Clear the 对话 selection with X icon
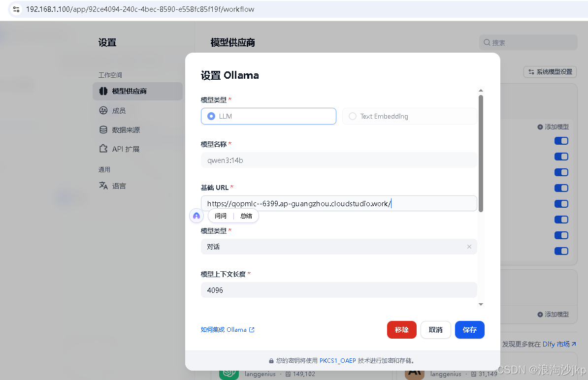Screen dimensions: 588x380 469,247
